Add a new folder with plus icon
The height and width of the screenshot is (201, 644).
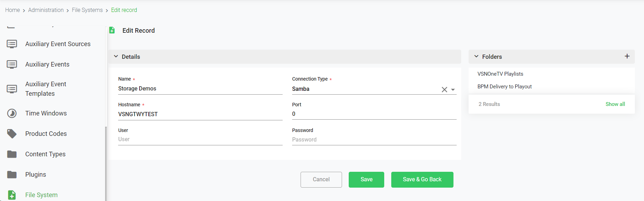tap(627, 56)
